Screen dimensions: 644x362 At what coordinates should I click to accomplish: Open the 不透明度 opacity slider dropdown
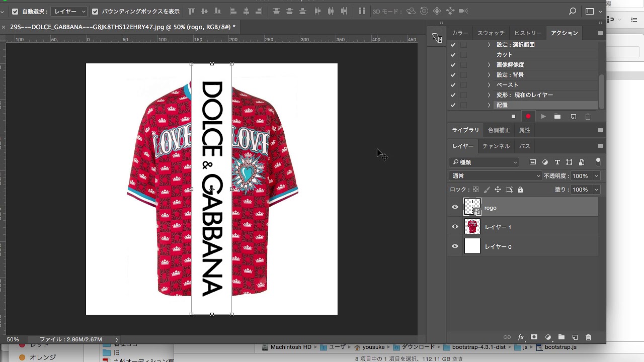(596, 176)
